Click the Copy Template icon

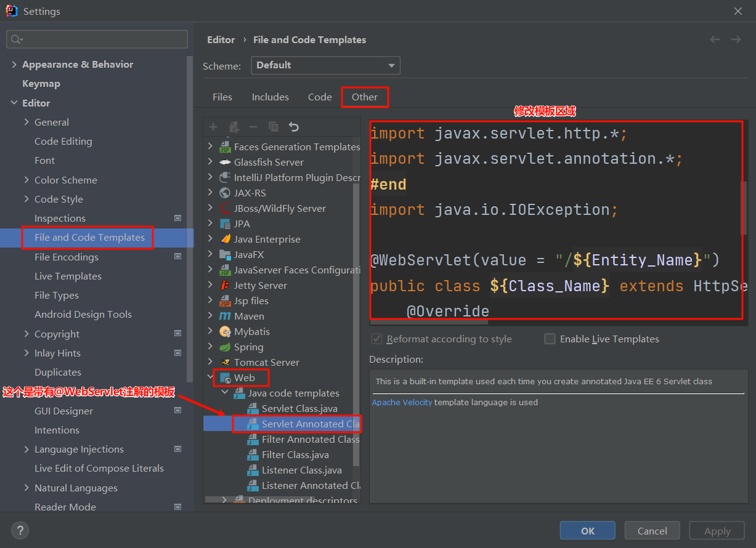point(274,127)
